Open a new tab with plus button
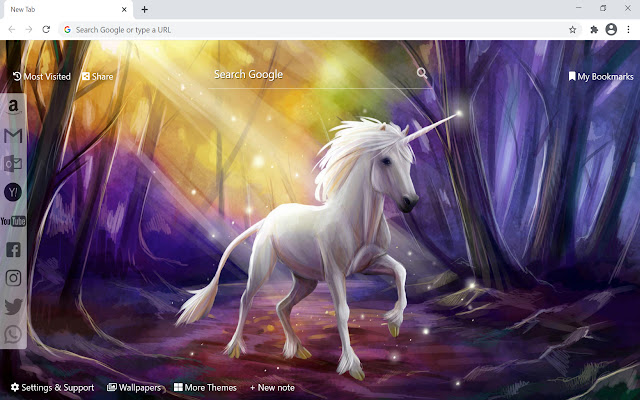Viewport: 640px width, 400px height. [x=144, y=9]
